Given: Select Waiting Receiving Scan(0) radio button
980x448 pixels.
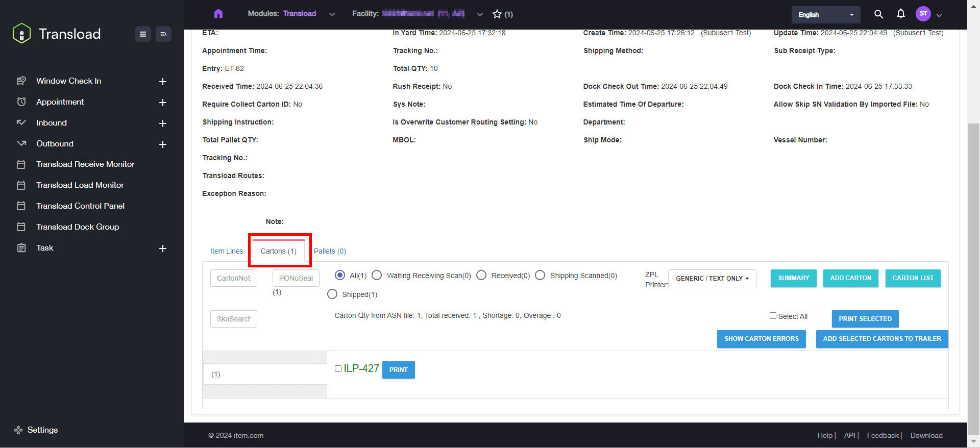Looking at the screenshot, I should pyautogui.click(x=377, y=276).
